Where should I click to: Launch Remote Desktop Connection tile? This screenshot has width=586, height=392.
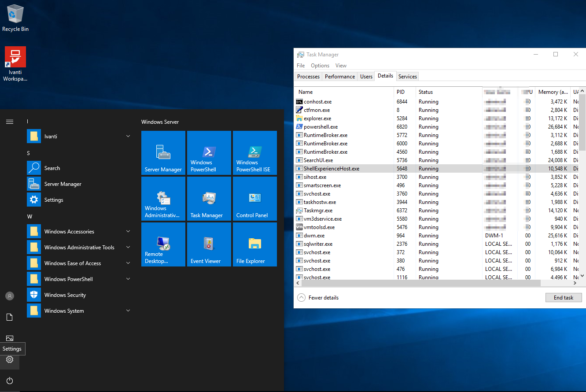coord(163,244)
